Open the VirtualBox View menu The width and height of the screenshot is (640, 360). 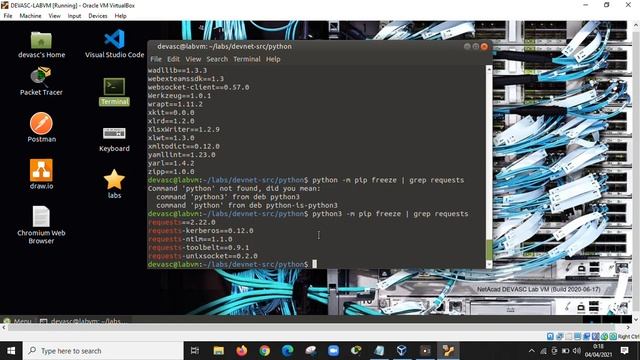(x=54, y=16)
